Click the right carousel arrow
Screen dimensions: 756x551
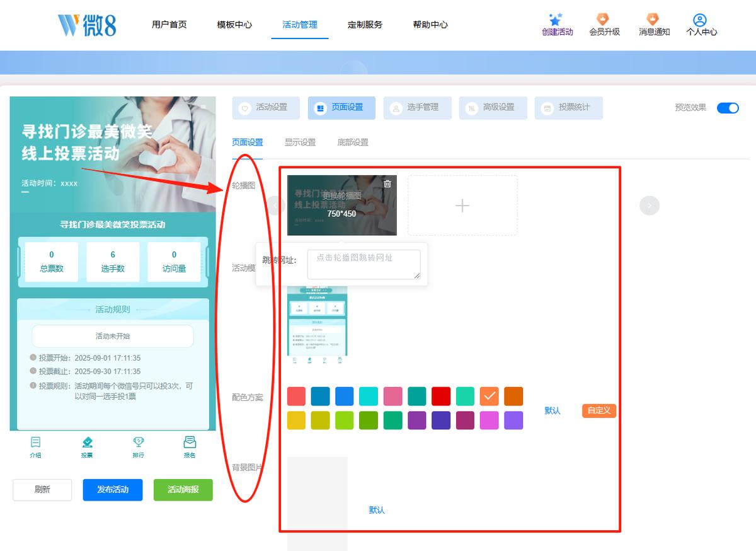coord(650,206)
